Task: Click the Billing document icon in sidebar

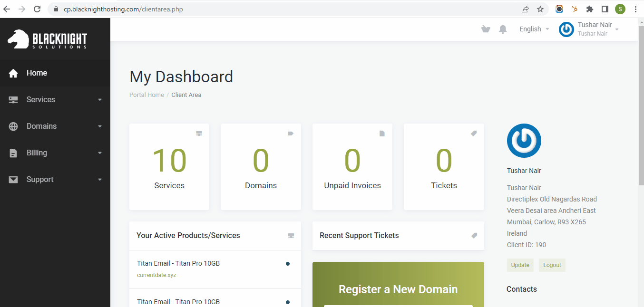Action: click(x=13, y=153)
